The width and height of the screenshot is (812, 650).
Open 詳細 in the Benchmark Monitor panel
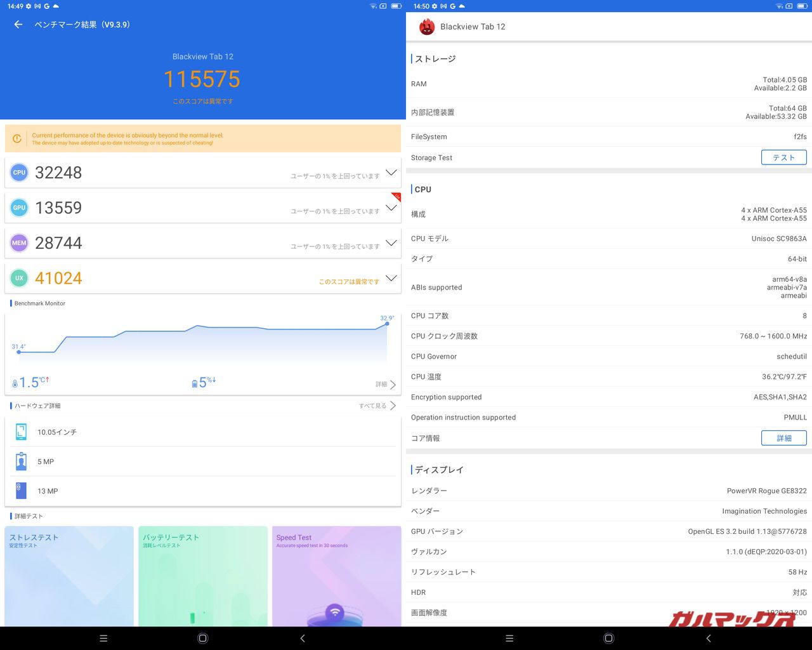[x=383, y=384]
